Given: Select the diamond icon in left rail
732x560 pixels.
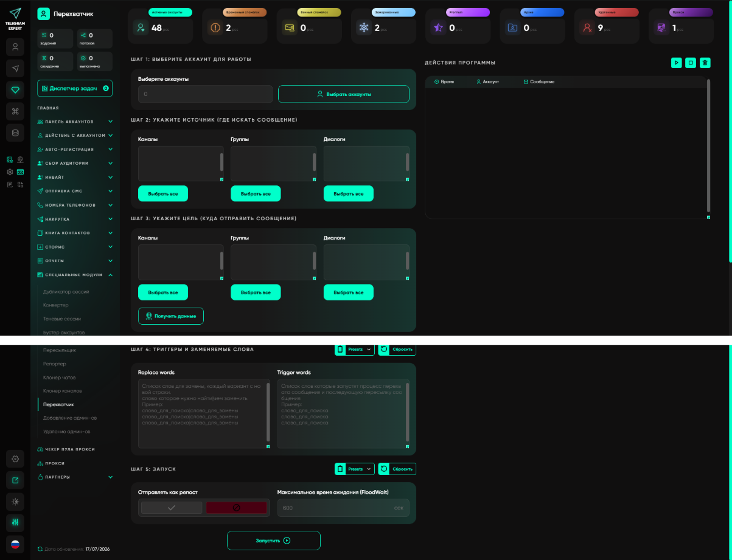Looking at the screenshot, I should click(15, 90).
